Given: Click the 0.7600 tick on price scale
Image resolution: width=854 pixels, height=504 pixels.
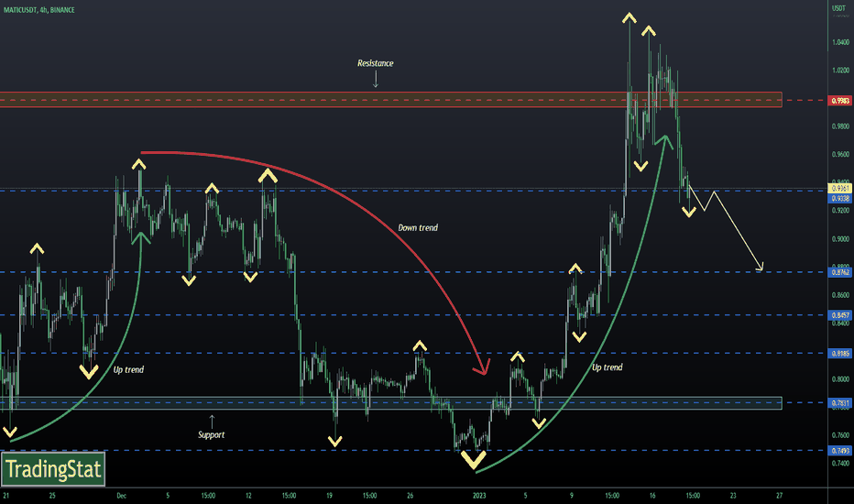Looking at the screenshot, I should tap(840, 434).
